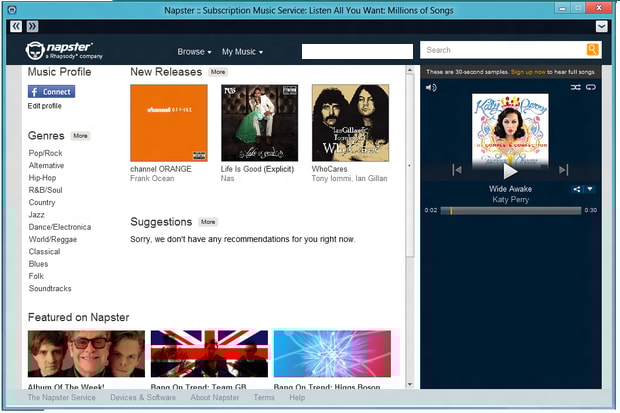Click the share icon beside Wide Awake
Viewport: 620px width, 413px height.
click(x=577, y=189)
